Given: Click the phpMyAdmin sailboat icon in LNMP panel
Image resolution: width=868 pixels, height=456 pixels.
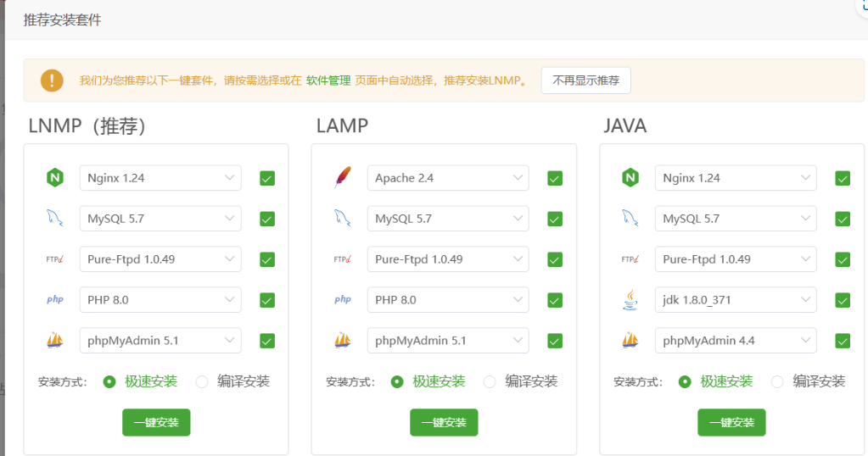Looking at the screenshot, I should pyautogui.click(x=55, y=340).
